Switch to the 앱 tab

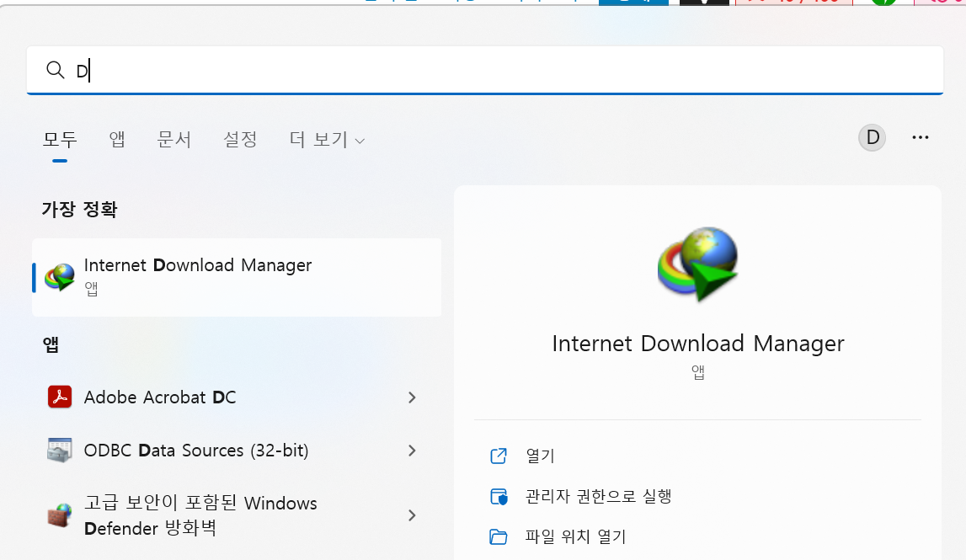point(117,140)
